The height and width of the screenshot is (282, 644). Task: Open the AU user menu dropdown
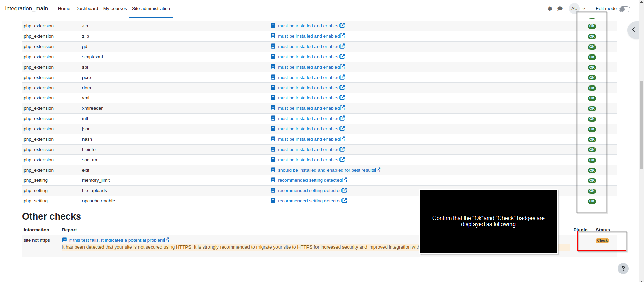click(578, 9)
